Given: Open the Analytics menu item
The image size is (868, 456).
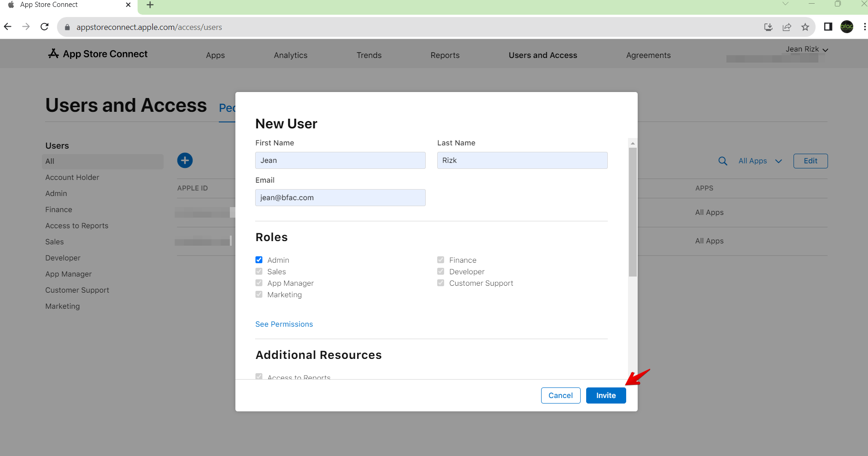Looking at the screenshot, I should pos(291,55).
